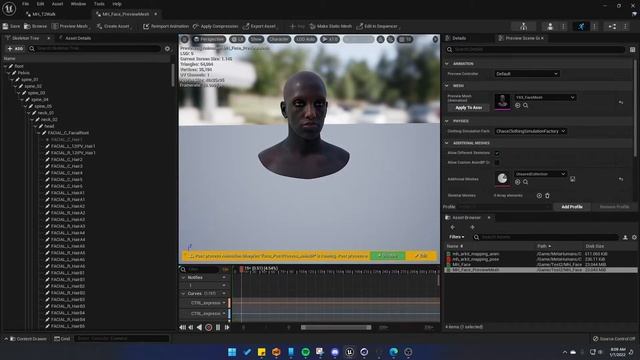
Task: Select the FACIAL_C_Hair2 bone
Action: click(67, 160)
